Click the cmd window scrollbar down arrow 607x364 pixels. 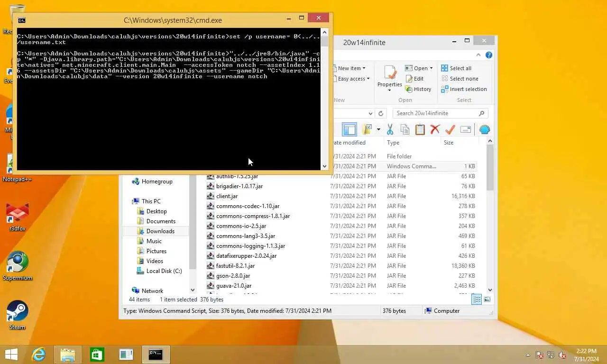point(324,166)
